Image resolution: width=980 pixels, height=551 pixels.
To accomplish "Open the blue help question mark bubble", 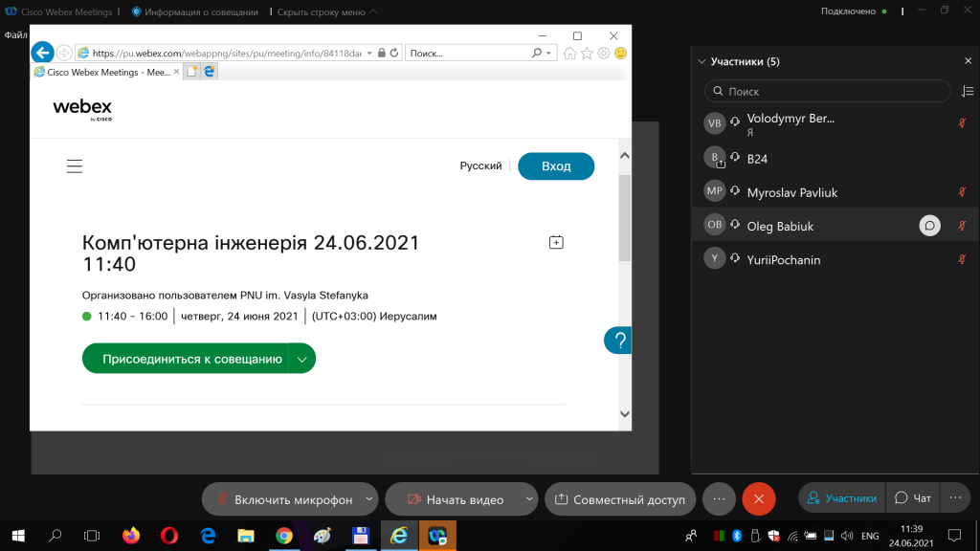I will coord(619,341).
